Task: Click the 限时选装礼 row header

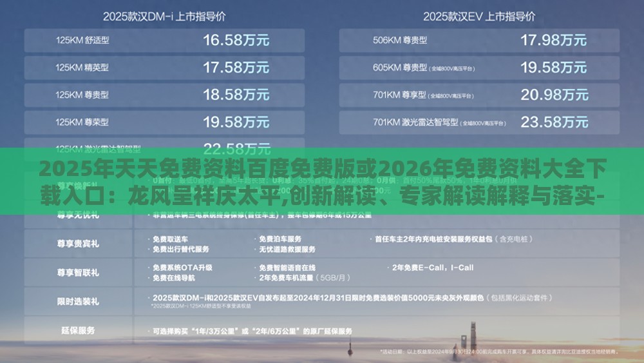Action: [x=78, y=302]
